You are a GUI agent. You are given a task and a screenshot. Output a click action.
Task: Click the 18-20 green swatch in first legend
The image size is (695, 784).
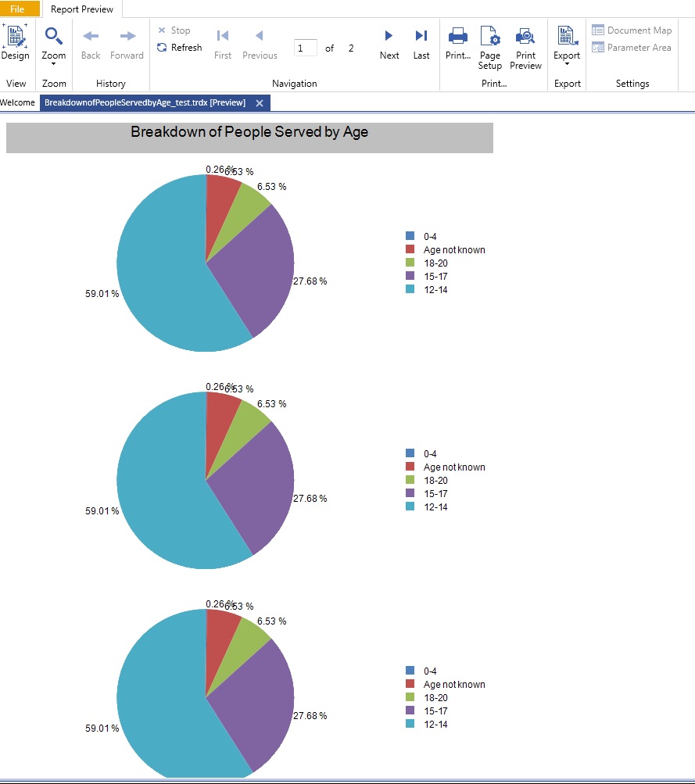[x=410, y=262]
